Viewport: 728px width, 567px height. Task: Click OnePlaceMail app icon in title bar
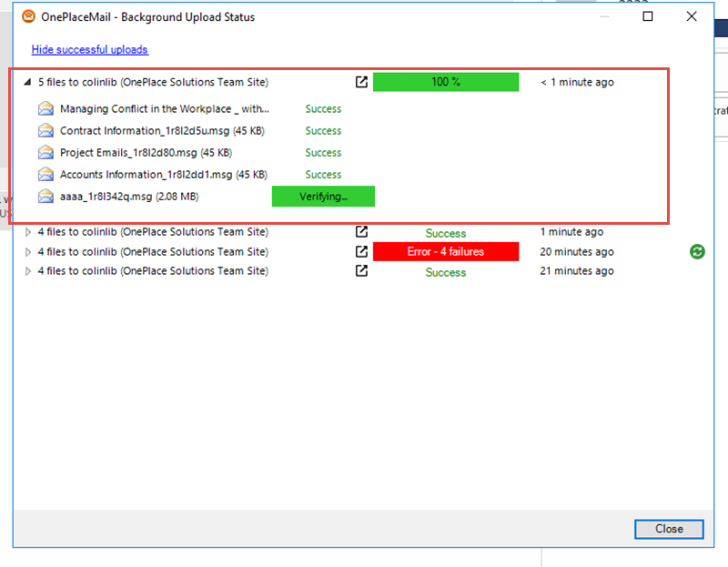pos(28,16)
